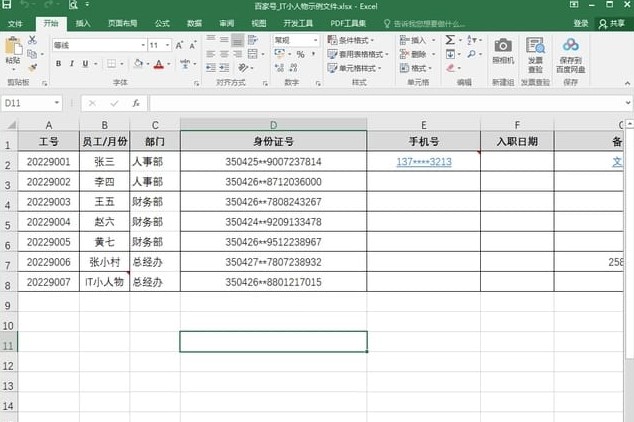This screenshot has height=422, width=634.
Task: Apply the fill color bucket icon
Action: pyautogui.click(x=138, y=63)
